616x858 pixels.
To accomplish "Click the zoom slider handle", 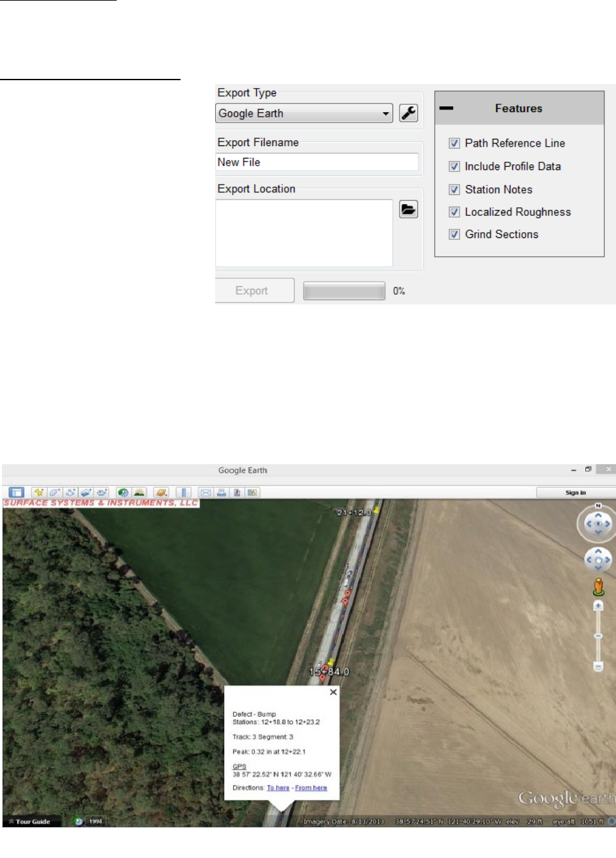I will tap(598, 635).
